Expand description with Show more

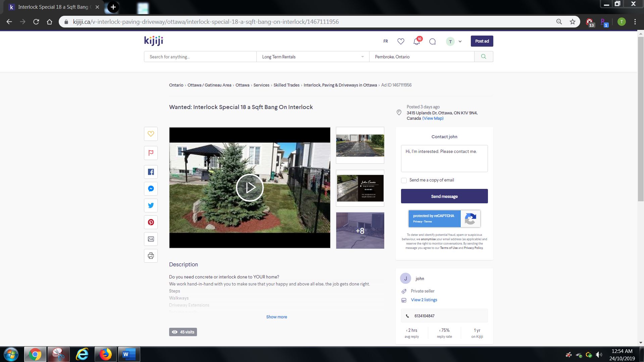(277, 317)
